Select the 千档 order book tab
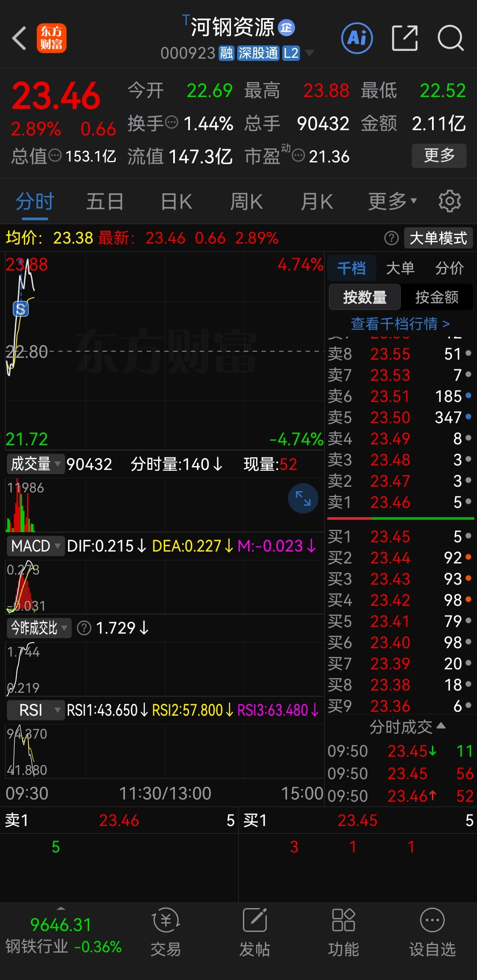 click(x=352, y=268)
